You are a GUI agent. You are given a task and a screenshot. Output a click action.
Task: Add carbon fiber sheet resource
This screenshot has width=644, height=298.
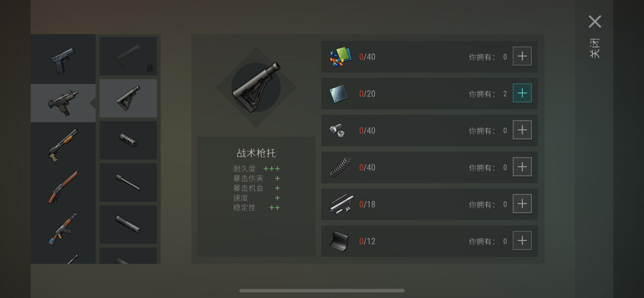coord(522,240)
